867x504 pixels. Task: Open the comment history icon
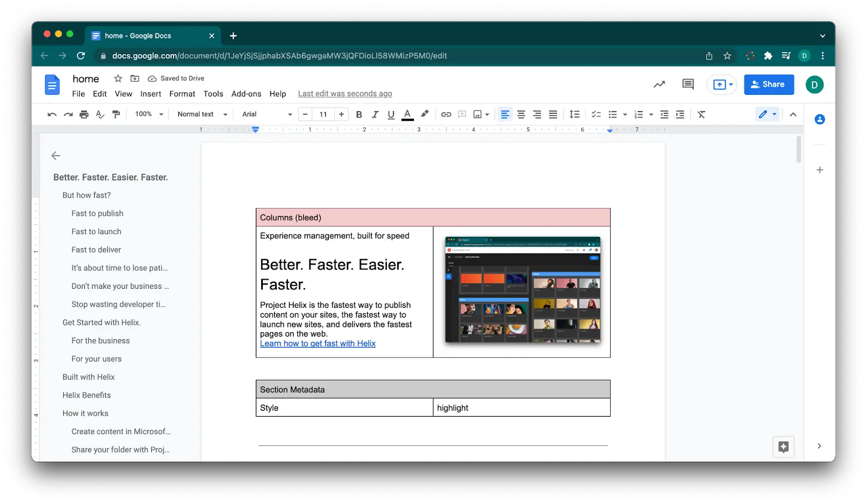coord(688,84)
